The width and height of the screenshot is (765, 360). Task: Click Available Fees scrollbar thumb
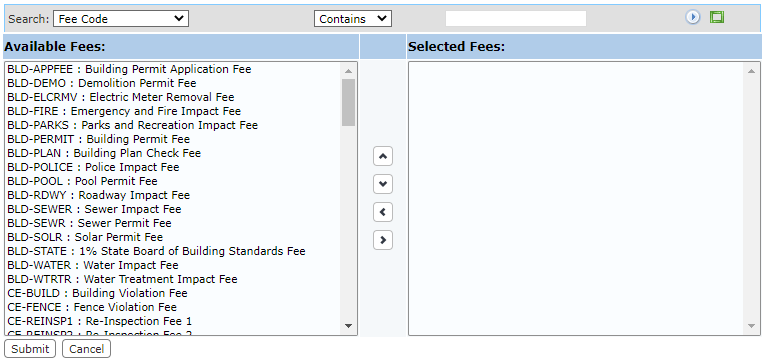click(x=348, y=103)
